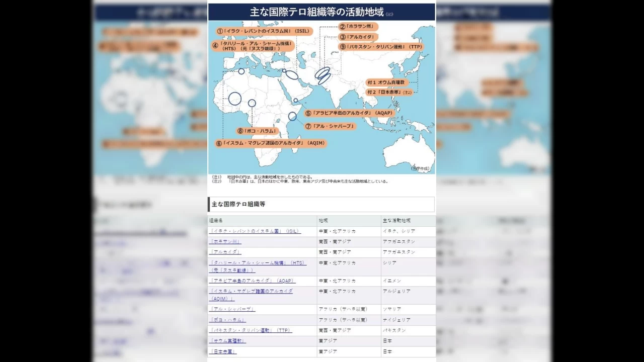Click the ISIL orange label on the map
This screenshot has width=644, height=362.
[264, 31]
